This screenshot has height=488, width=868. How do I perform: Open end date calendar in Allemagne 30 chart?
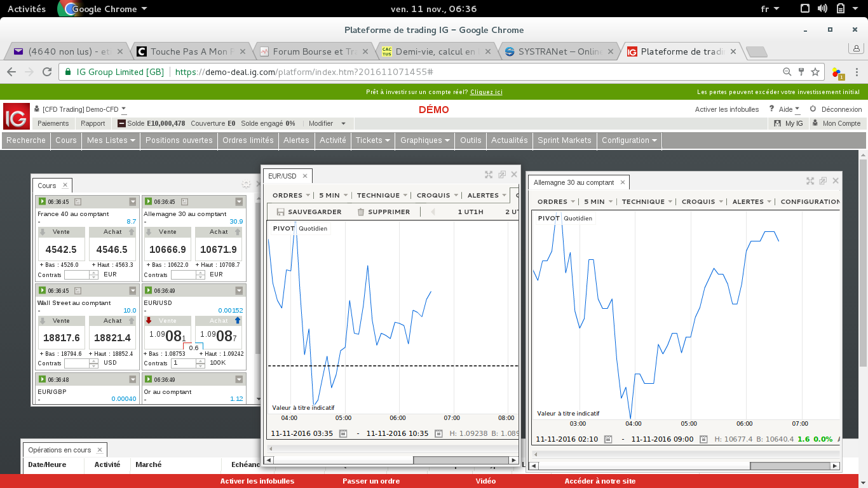coord(704,439)
